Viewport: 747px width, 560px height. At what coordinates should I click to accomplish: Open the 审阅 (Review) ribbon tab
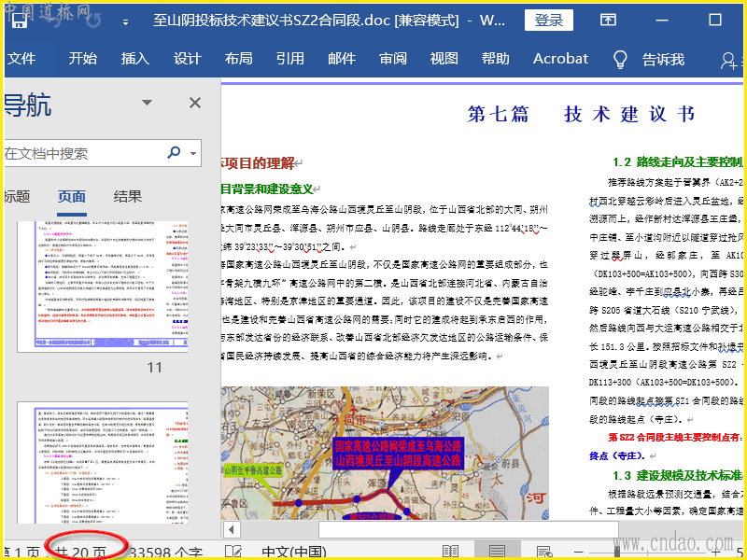392,59
